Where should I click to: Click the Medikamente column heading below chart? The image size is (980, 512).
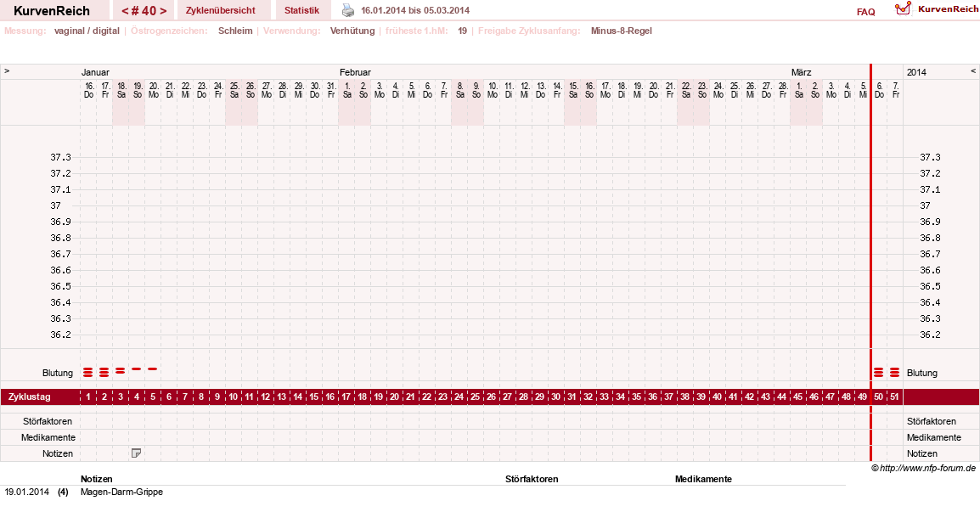coord(704,480)
